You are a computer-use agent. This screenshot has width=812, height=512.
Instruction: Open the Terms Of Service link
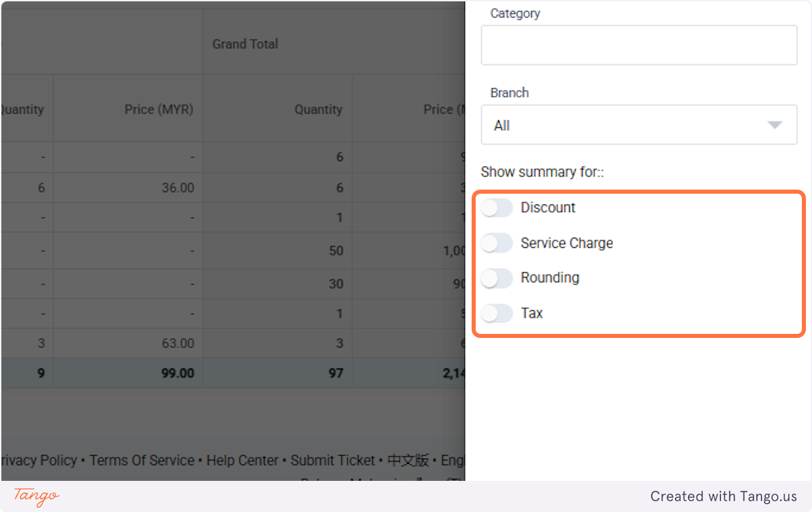coord(142,461)
